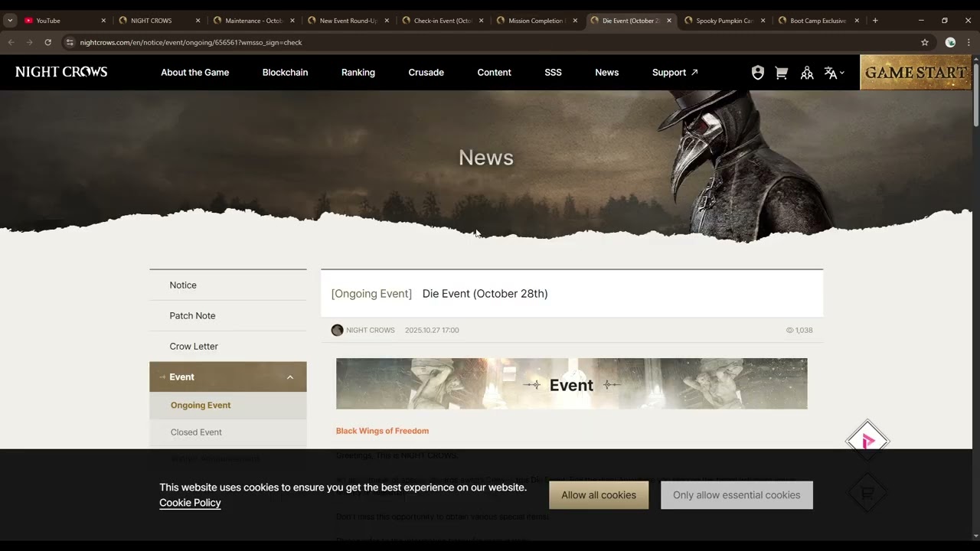Open About the Game menu
This screenshot has height=551, width=980.
pyautogui.click(x=194, y=72)
